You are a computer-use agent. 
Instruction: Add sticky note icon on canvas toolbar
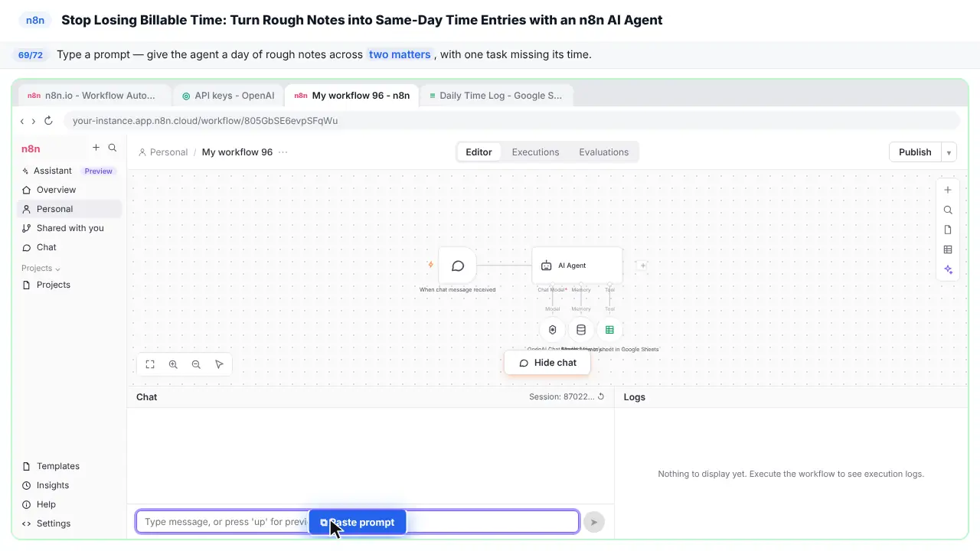click(948, 230)
